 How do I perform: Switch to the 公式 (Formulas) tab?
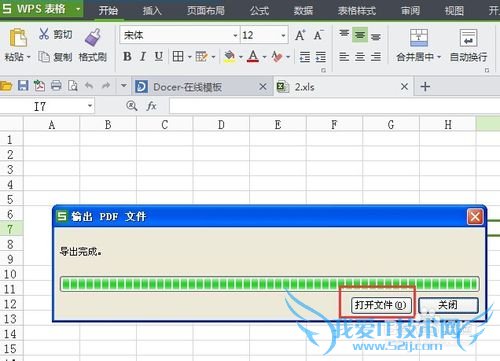(259, 11)
